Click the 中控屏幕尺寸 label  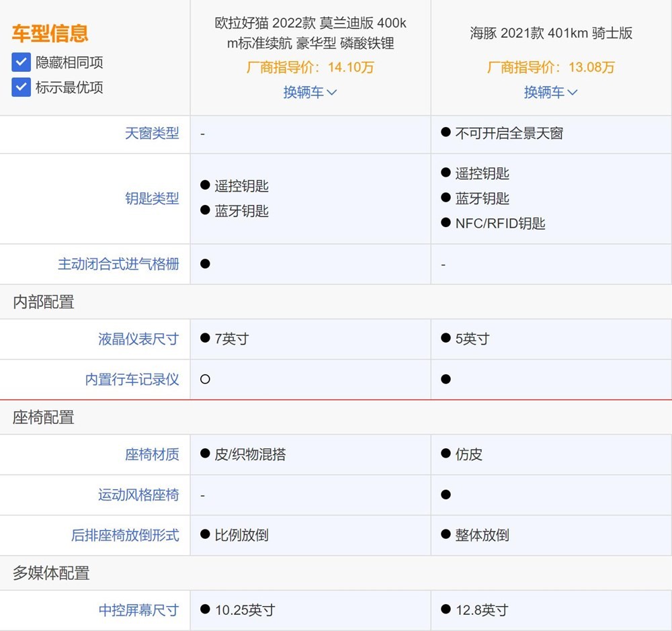[x=137, y=610]
